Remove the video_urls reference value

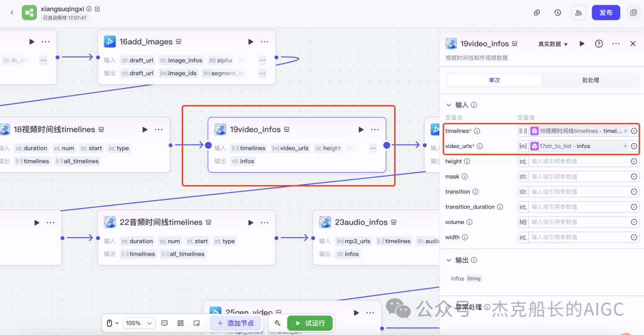pyautogui.click(x=625, y=146)
